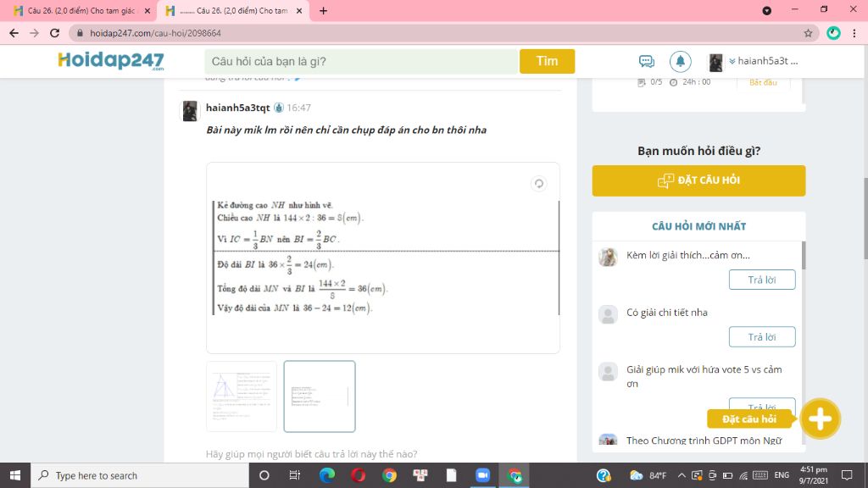Viewport: 868px width, 488px height.
Task: Focus the 'Câu hỏi của bạn là gì?' search box
Action: [361, 61]
